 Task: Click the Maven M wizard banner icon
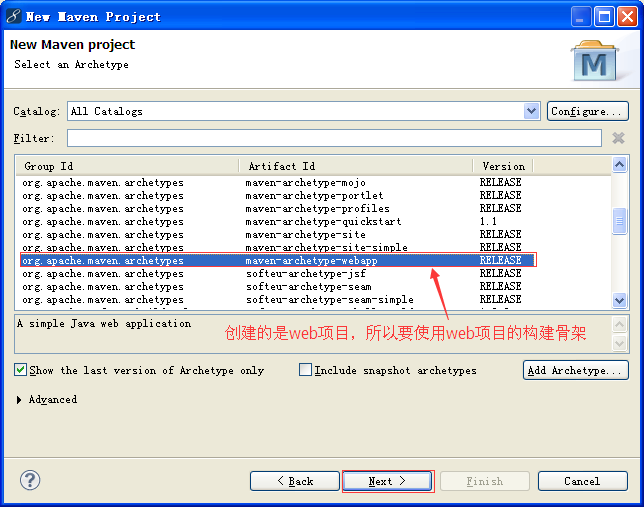(x=595, y=60)
